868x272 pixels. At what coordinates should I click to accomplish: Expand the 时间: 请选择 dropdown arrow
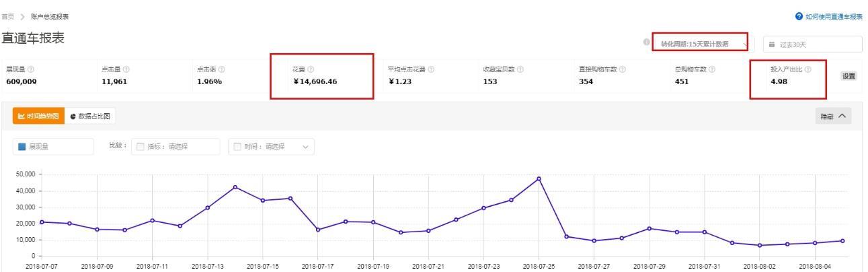[306, 147]
